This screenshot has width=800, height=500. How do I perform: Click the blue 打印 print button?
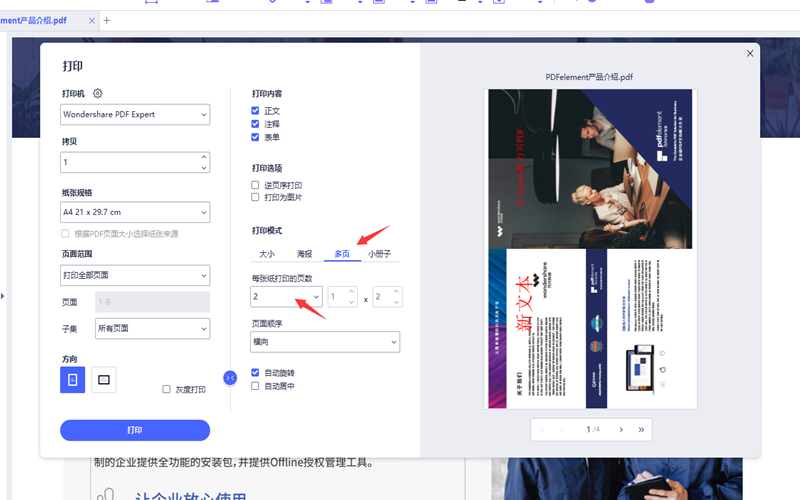pos(135,430)
